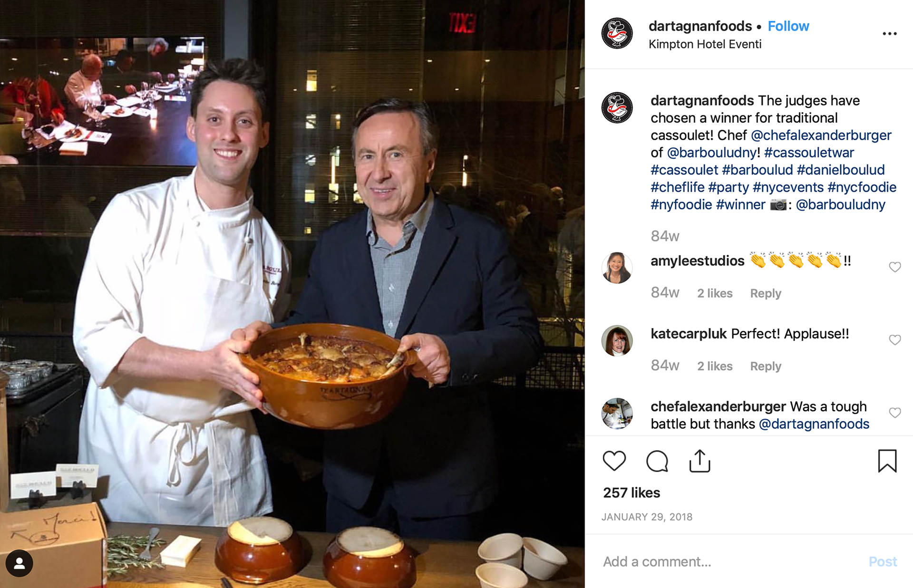View the 257 likes list
The image size is (913, 588).
(x=631, y=493)
